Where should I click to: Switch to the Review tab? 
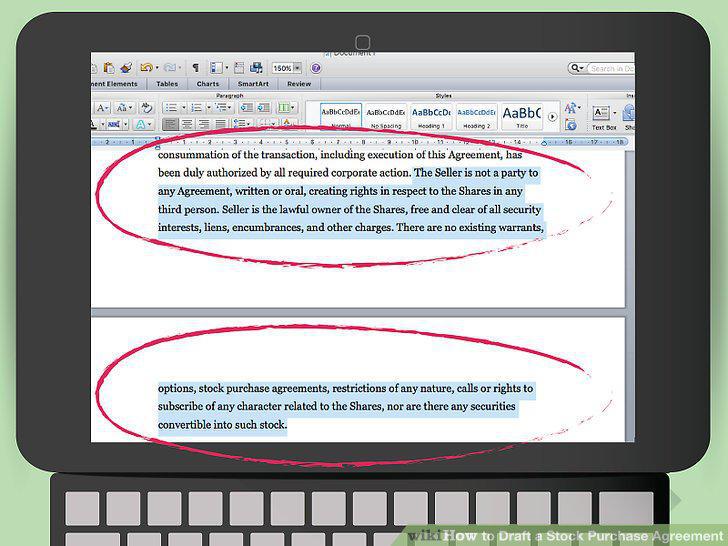(x=299, y=84)
